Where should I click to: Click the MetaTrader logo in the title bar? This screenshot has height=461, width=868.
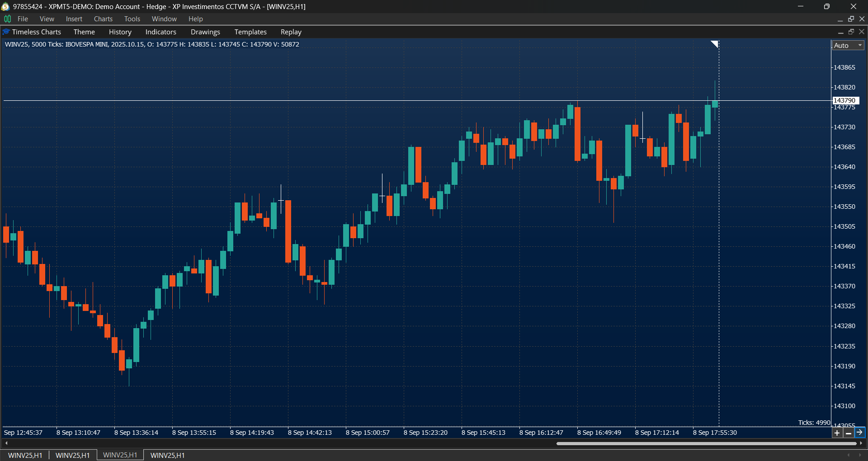coord(6,6)
